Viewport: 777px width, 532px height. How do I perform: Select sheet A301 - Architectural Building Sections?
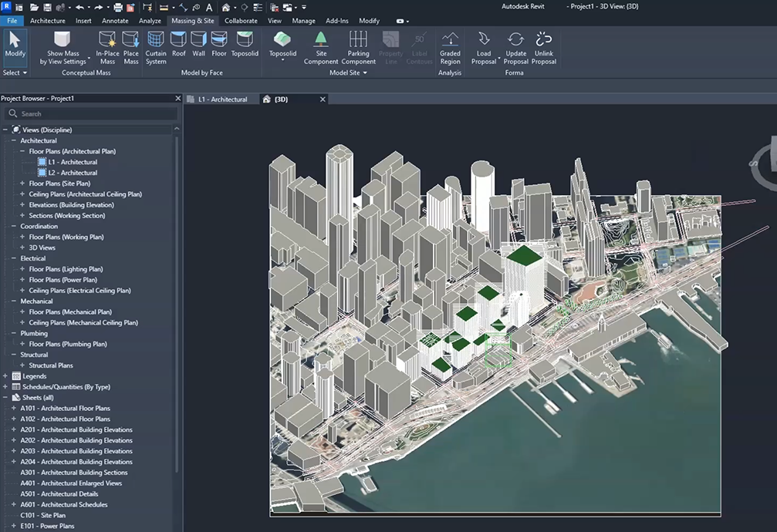[x=74, y=473]
